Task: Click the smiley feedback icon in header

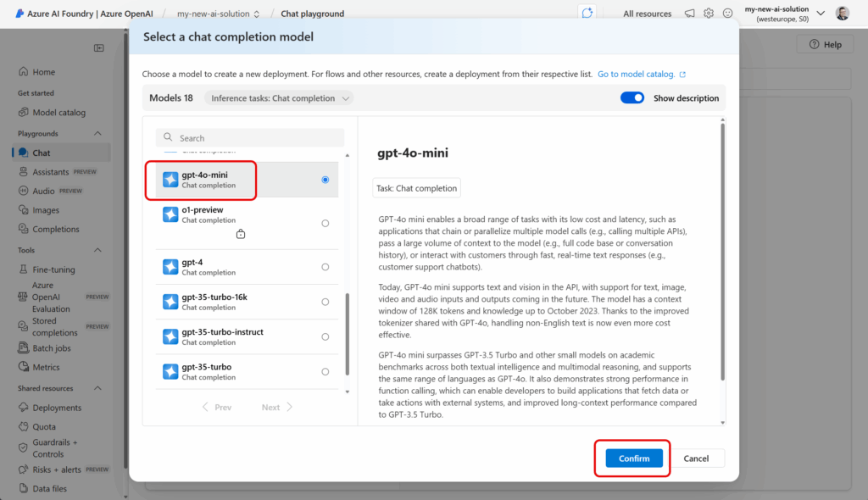Action: coord(728,14)
